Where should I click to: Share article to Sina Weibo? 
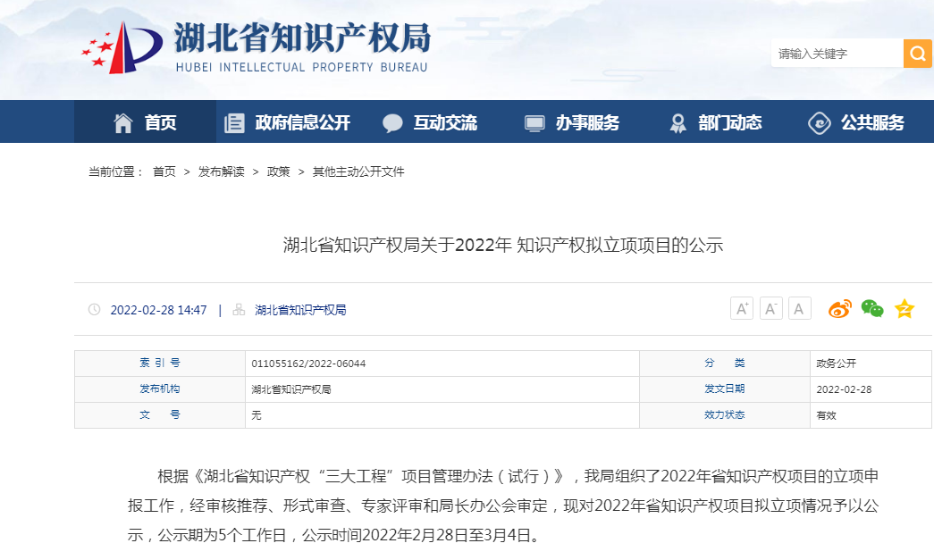[840, 309]
